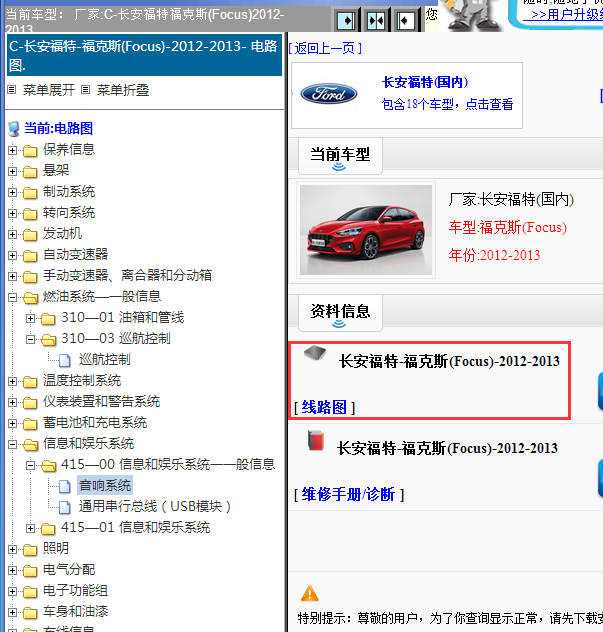Click the 年份:2012-2013 red text
This screenshot has height=632, width=603.
pyautogui.click(x=494, y=256)
